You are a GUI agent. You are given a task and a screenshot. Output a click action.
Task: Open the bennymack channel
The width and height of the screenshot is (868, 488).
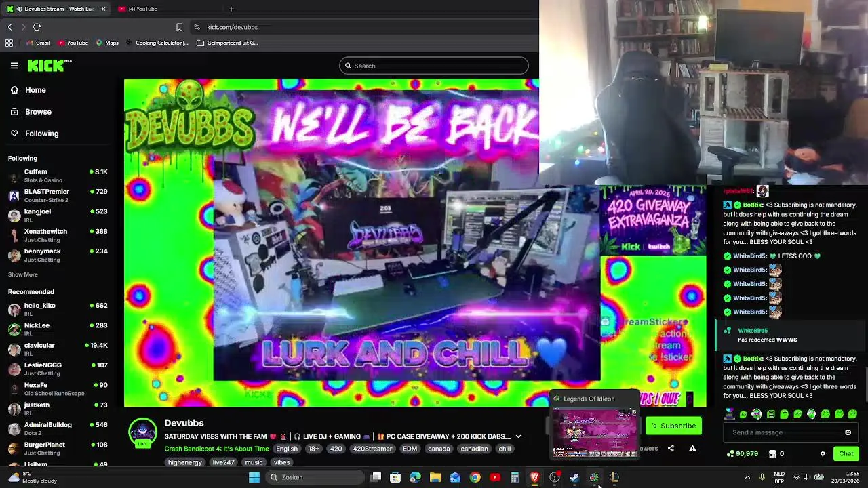point(58,255)
